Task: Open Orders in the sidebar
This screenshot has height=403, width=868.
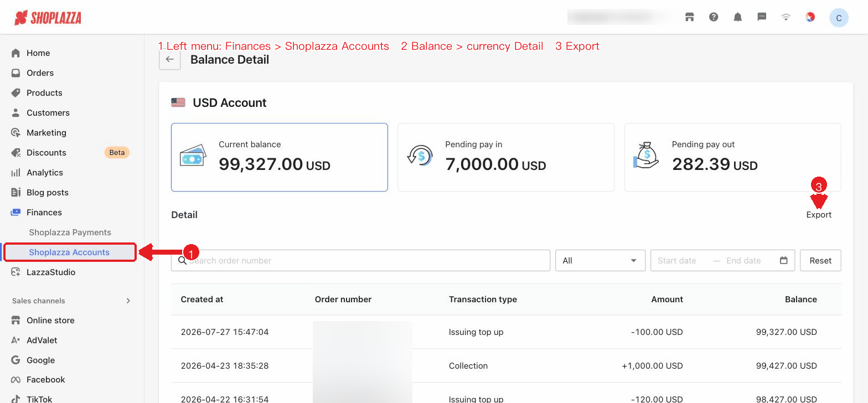Action: pyautogui.click(x=40, y=73)
